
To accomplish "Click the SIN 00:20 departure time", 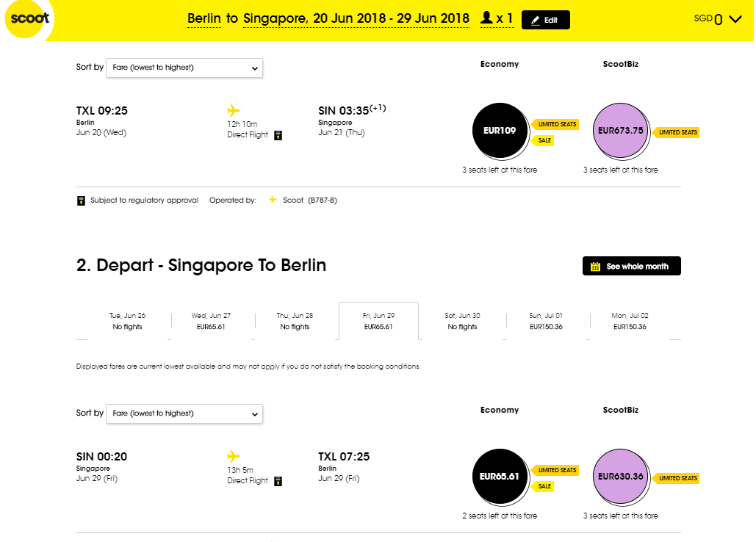I will (x=101, y=457).
